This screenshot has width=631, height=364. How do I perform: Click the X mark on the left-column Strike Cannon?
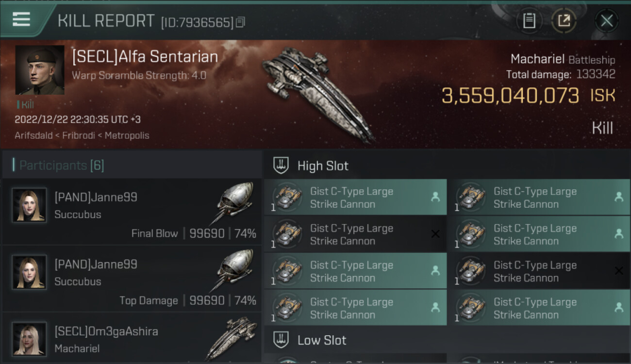pyautogui.click(x=435, y=234)
